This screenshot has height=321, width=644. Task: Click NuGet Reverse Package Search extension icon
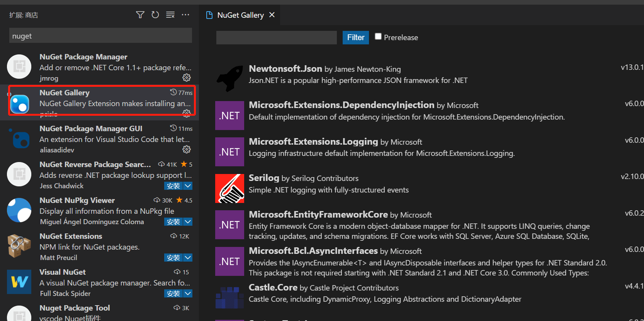(x=19, y=174)
